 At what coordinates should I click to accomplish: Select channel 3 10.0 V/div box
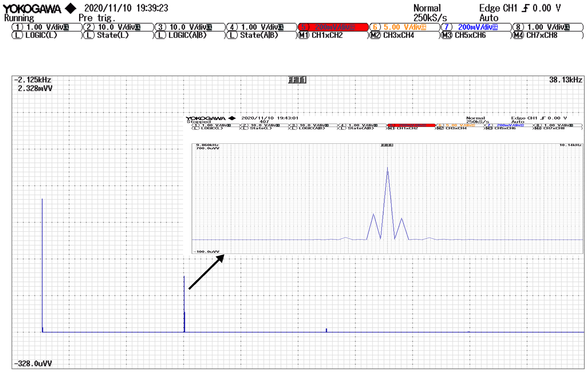(190, 27)
